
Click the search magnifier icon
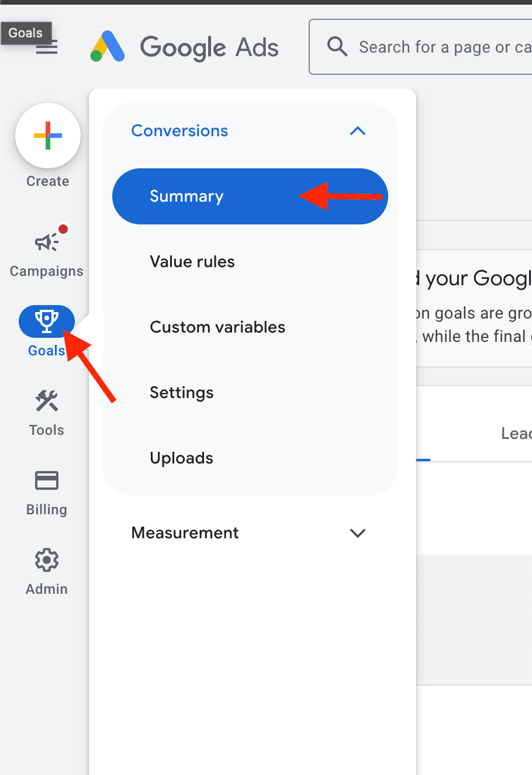point(337,46)
